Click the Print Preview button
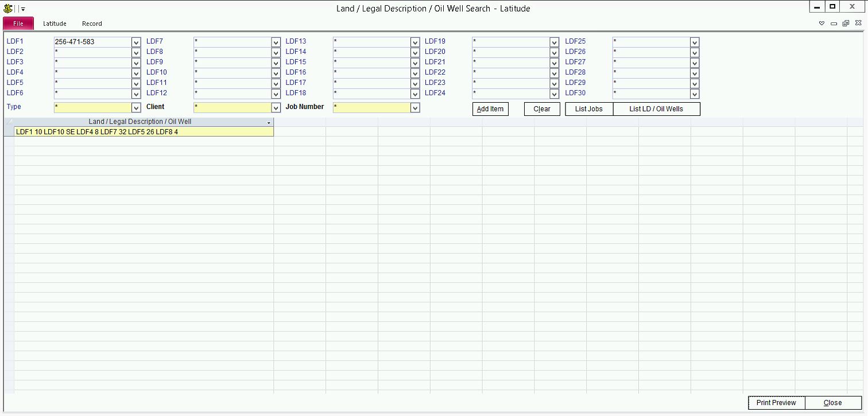 pos(776,403)
